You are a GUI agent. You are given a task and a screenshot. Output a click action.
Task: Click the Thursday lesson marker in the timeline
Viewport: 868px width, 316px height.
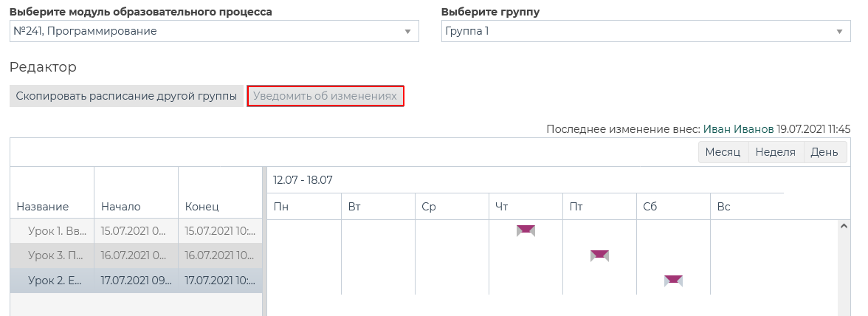coord(526,230)
